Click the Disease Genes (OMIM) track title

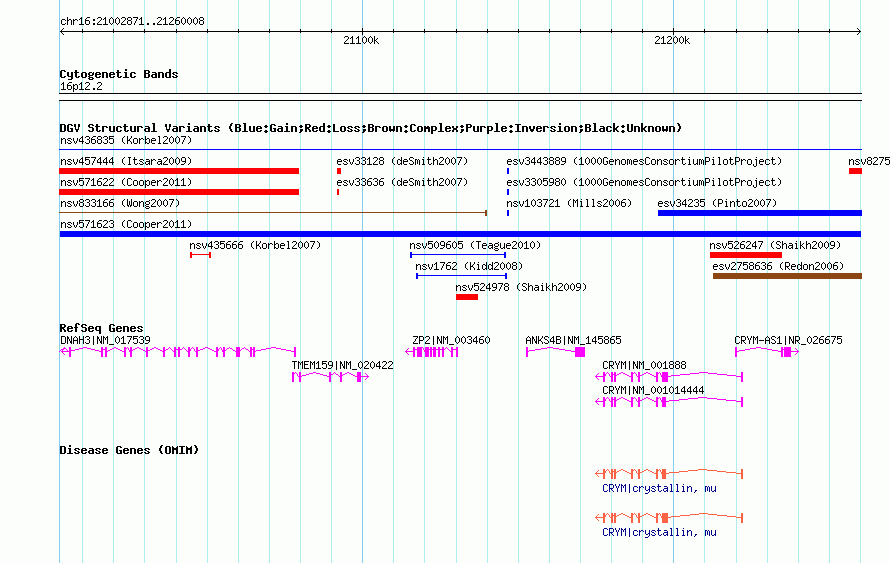click(x=129, y=449)
